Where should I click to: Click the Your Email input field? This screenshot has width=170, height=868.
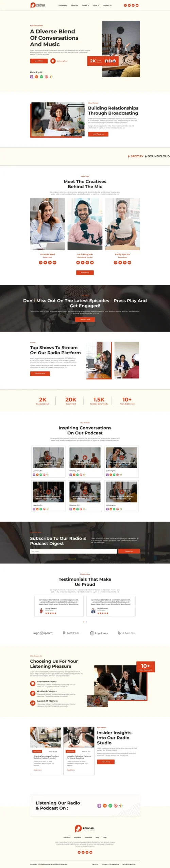tap(73, 551)
